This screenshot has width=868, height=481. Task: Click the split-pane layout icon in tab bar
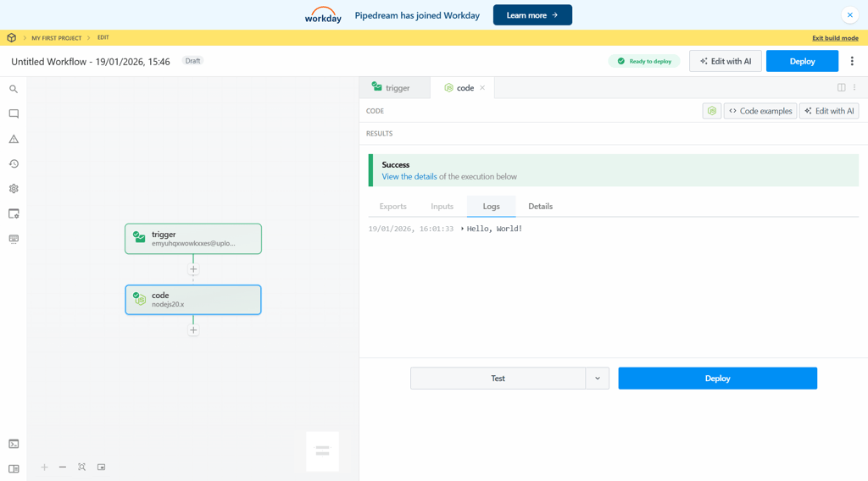(842, 87)
